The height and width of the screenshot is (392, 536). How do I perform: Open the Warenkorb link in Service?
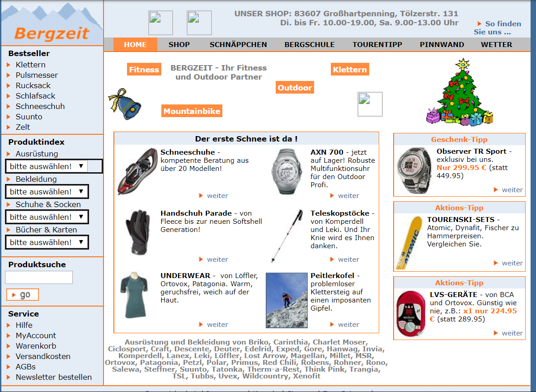tap(36, 346)
